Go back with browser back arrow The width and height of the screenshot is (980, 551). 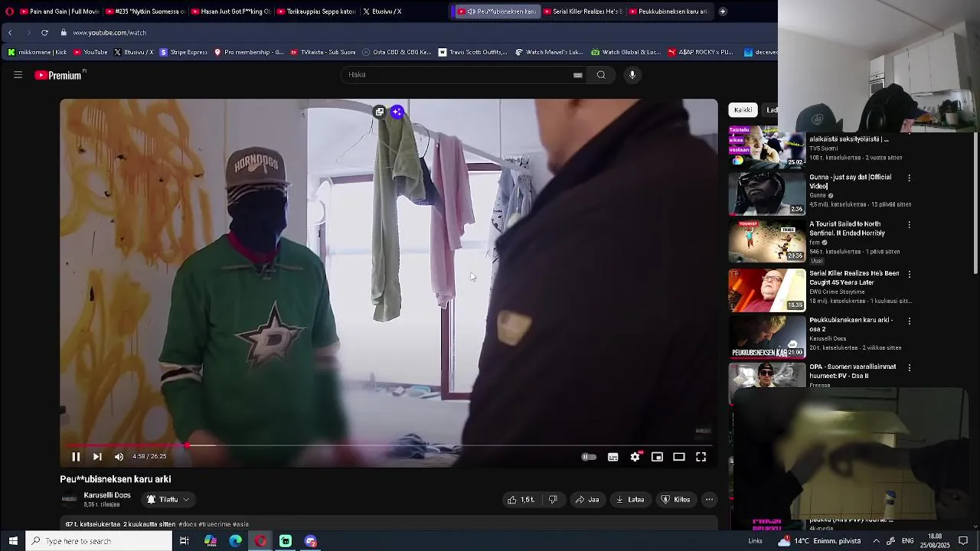[x=10, y=33]
